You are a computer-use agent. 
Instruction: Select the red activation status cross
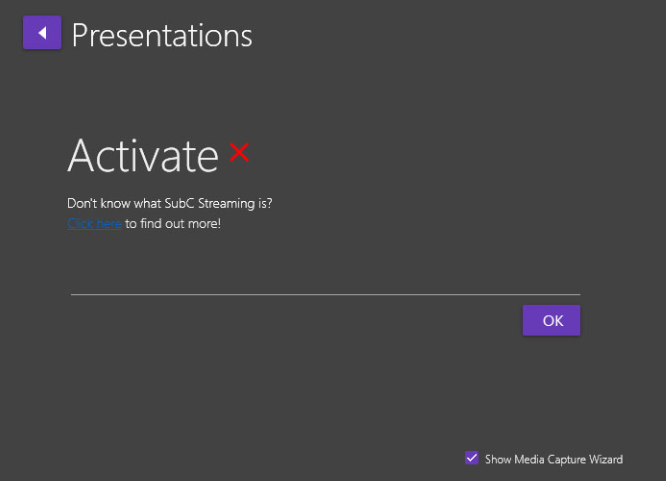click(x=239, y=153)
